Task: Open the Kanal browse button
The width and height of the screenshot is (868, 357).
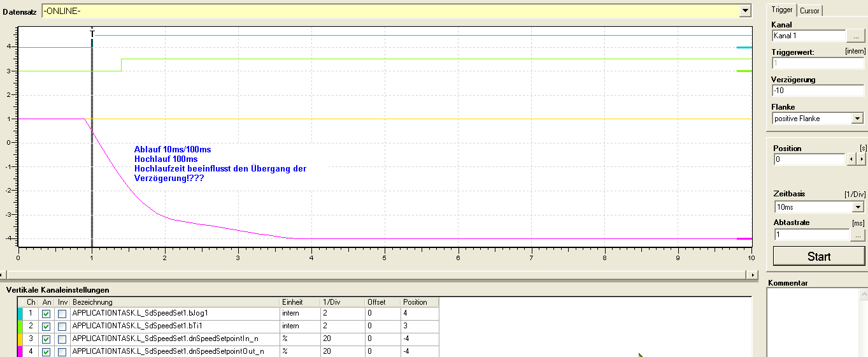Action: pos(857,36)
